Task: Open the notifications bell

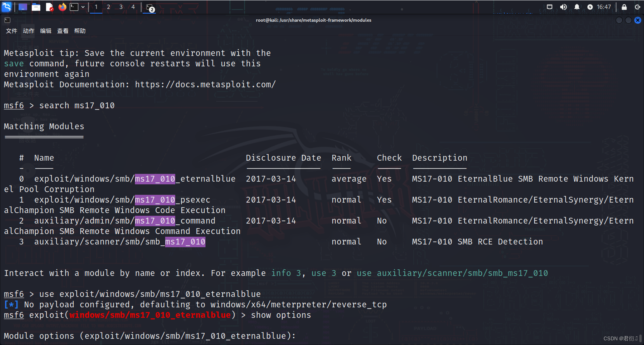Action: coord(577,7)
